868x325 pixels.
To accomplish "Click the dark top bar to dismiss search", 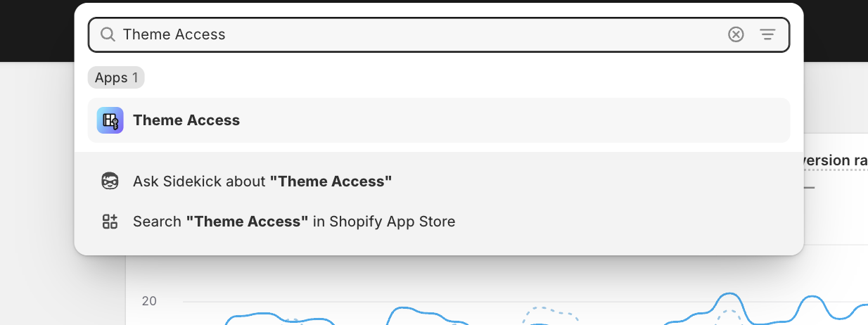I will click(x=35, y=28).
